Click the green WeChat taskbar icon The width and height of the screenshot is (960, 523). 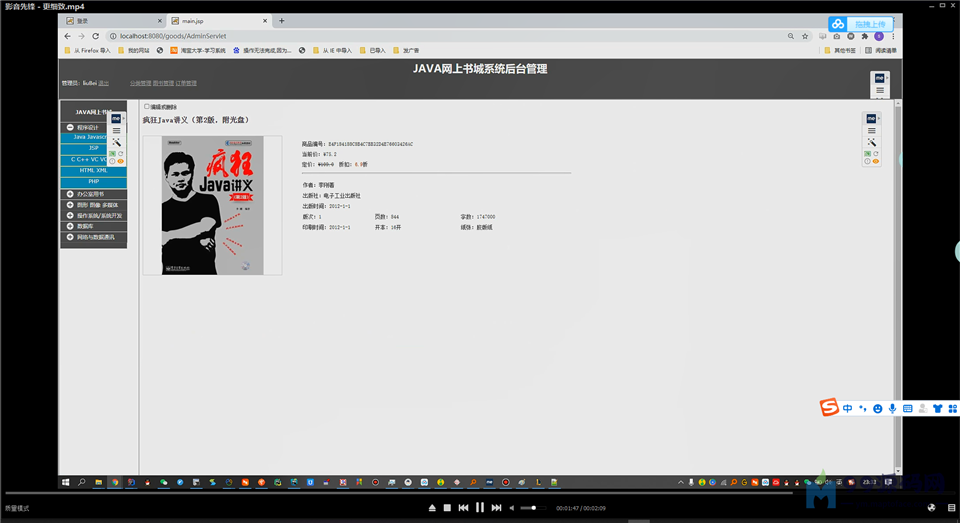tap(163, 482)
